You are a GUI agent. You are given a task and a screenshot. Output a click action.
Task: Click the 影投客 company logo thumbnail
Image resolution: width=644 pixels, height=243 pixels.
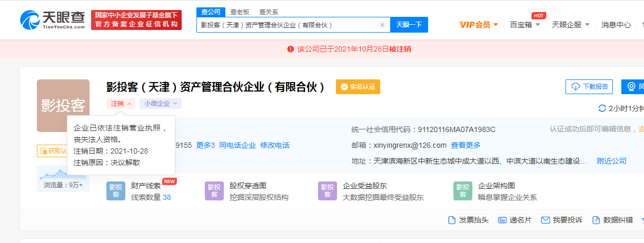63,106
